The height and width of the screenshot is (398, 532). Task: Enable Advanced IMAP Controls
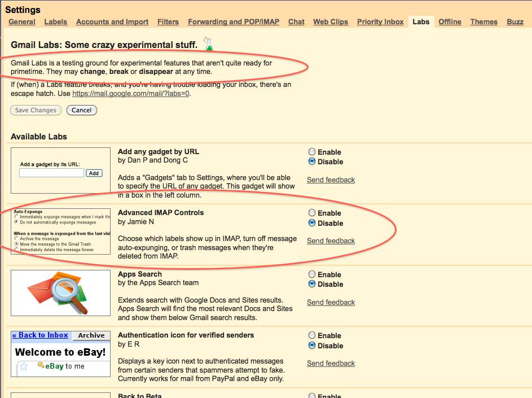[312, 213]
